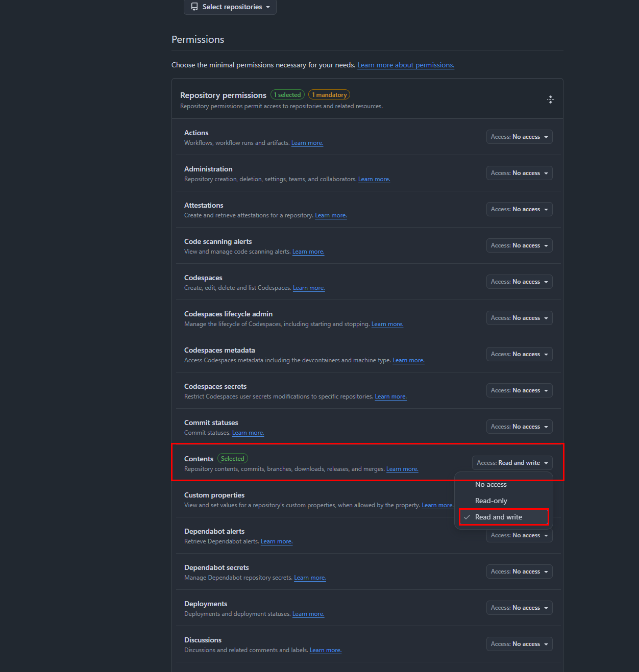Click the 1 mandatory badge
The width and height of the screenshot is (639, 672).
point(329,94)
